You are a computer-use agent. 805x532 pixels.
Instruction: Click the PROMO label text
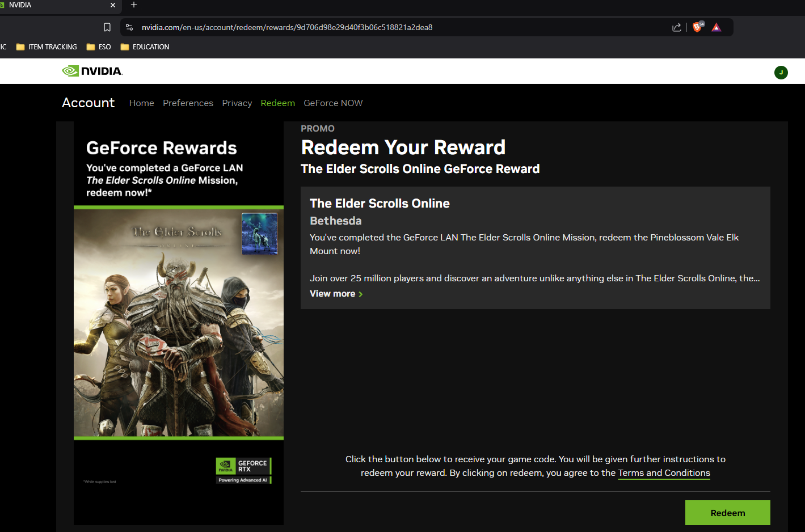318,129
